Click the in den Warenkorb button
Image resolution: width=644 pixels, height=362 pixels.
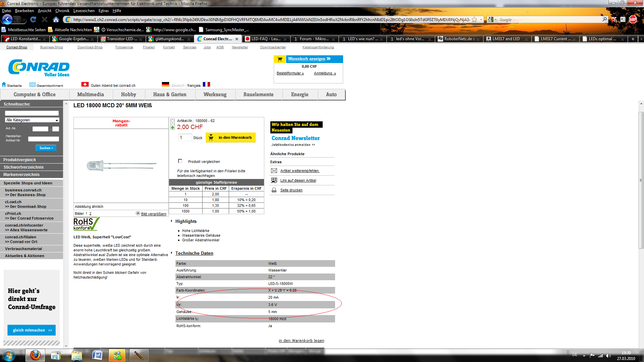(x=231, y=137)
